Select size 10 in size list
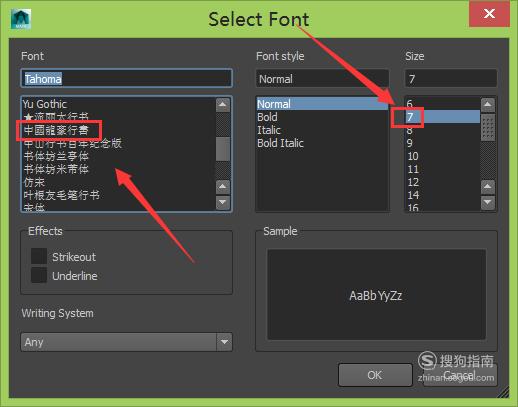 442,156
